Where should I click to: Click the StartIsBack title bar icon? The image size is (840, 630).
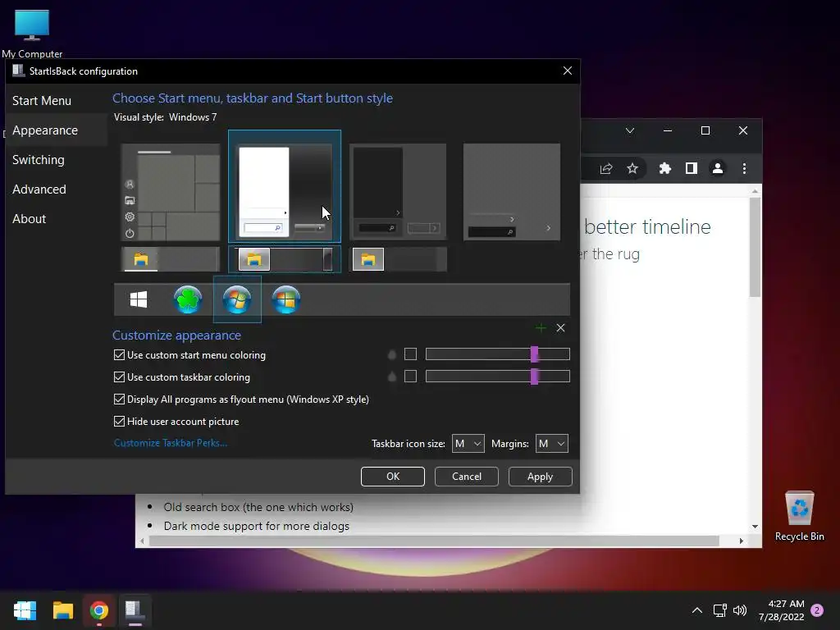(x=18, y=71)
